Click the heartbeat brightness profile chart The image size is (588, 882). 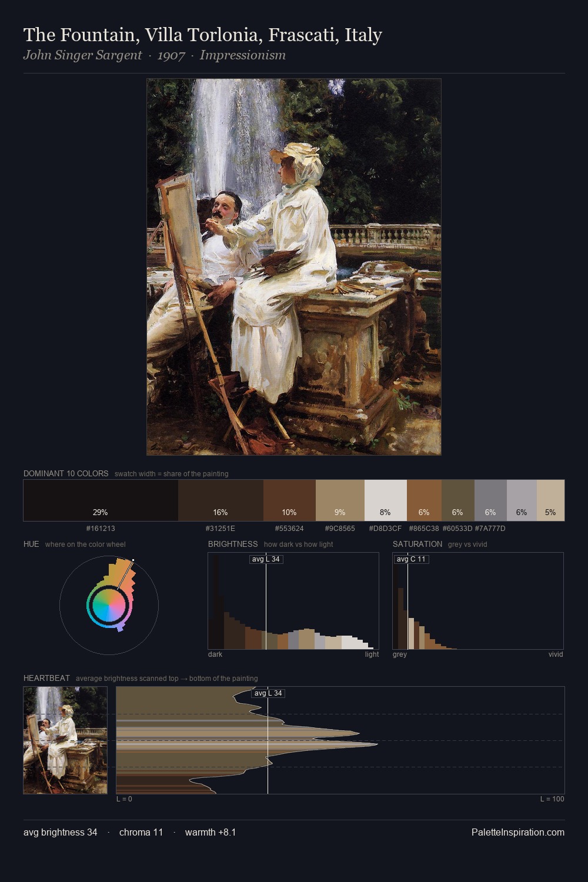pyautogui.click(x=340, y=740)
